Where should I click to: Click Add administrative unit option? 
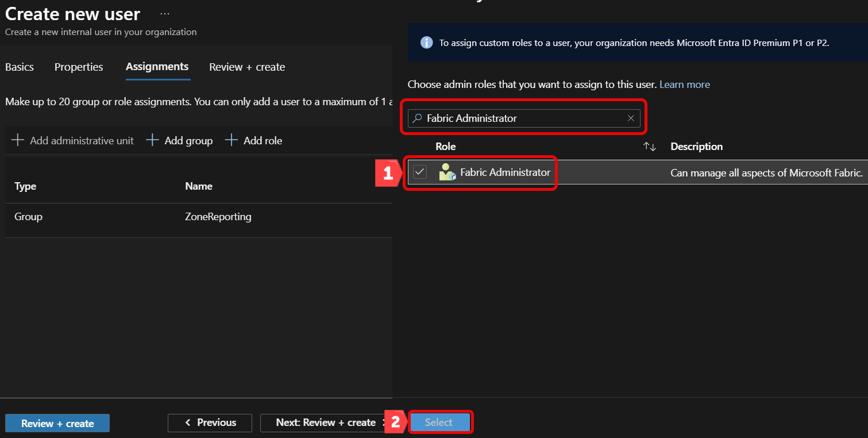(73, 140)
